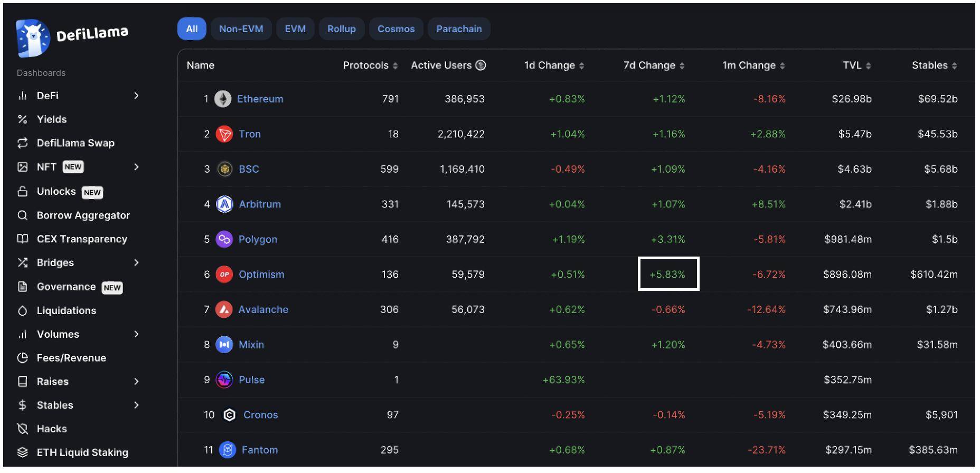The image size is (980, 473).
Task: Click the Pulse chain logo icon
Action: (224, 380)
